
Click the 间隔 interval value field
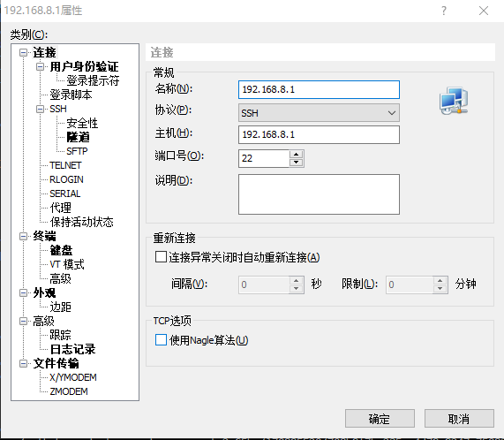264,284
